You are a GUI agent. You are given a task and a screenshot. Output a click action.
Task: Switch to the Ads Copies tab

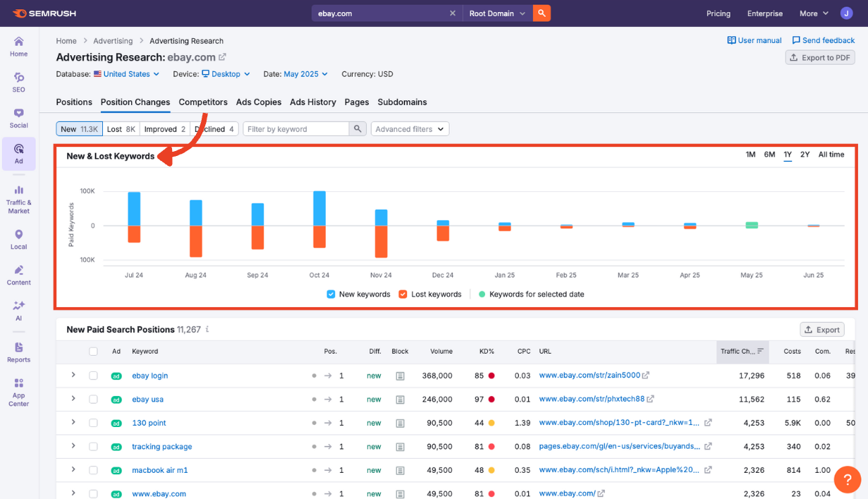[259, 102]
